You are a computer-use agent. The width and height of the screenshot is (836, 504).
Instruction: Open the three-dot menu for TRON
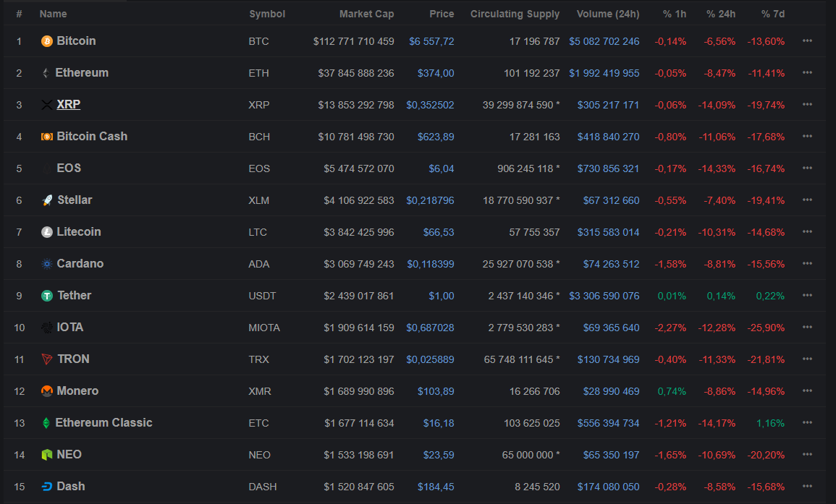(x=807, y=359)
